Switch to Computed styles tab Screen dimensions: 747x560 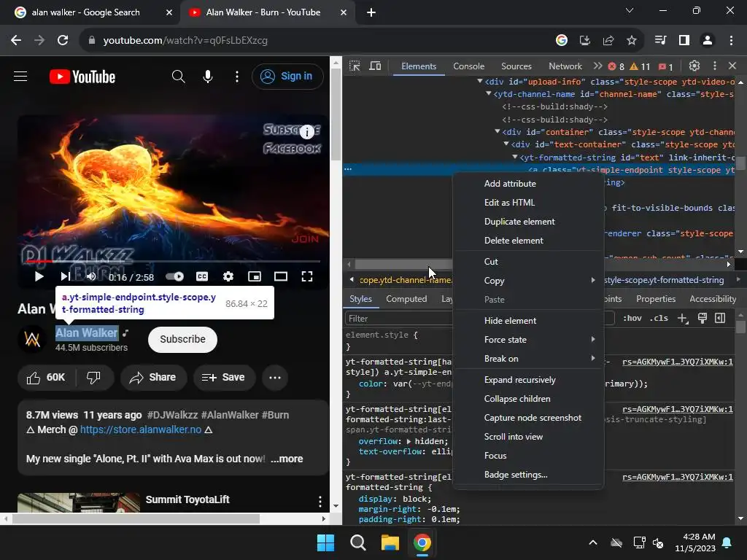point(406,298)
